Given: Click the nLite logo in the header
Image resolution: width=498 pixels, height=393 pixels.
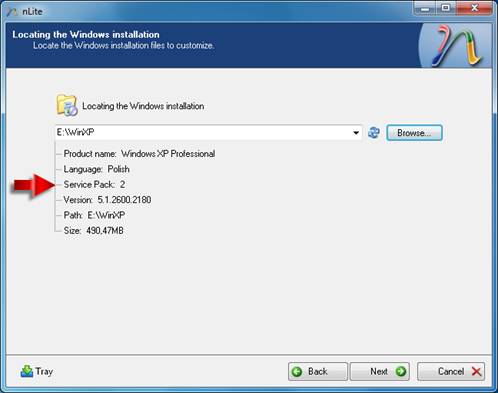Looking at the screenshot, I should tap(457, 46).
